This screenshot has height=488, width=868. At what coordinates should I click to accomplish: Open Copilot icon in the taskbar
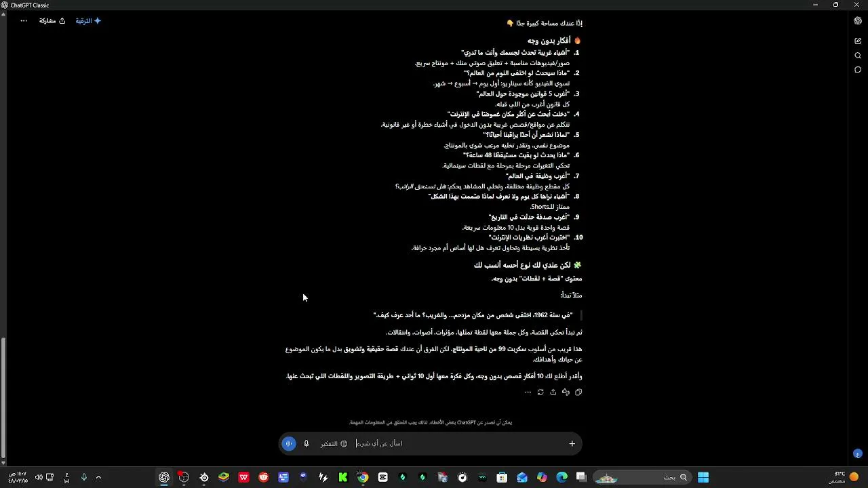tap(542, 478)
